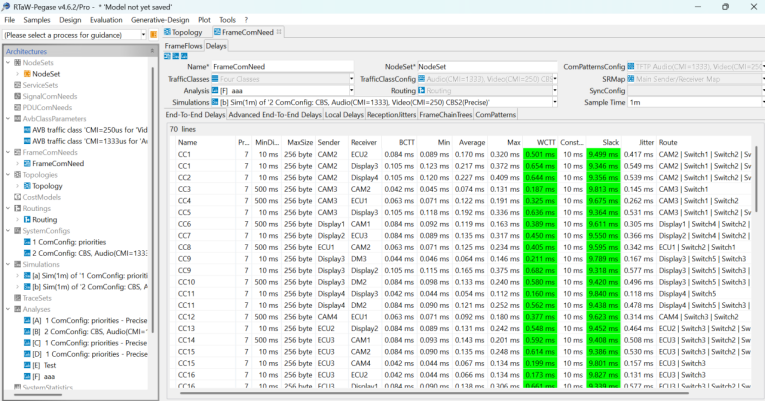
Task: Collapse the Architectures panel header chevron
Action: pos(151,51)
